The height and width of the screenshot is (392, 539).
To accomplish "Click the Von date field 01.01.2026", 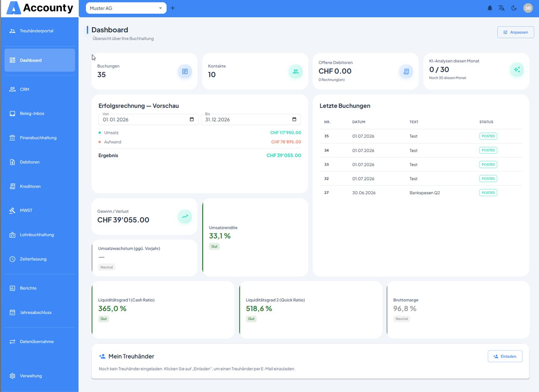I will click(x=148, y=119).
